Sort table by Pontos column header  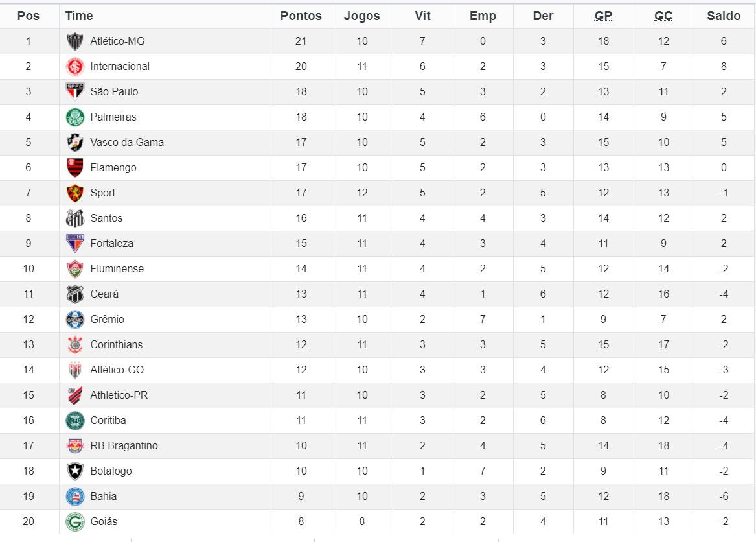(301, 16)
